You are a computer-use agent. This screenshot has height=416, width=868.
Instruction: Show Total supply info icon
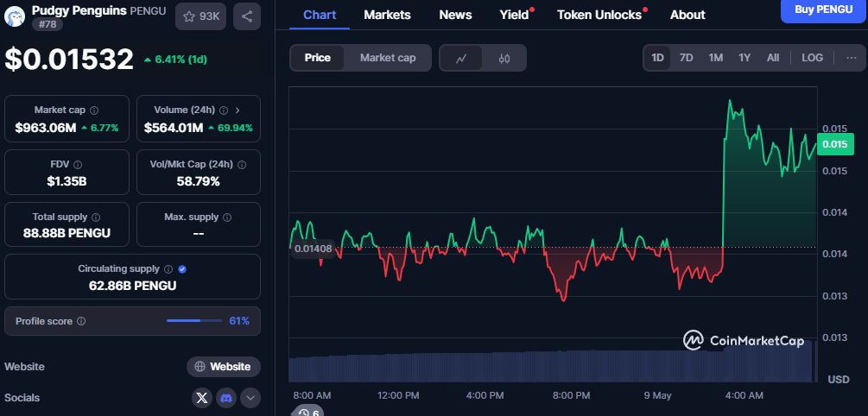click(x=96, y=217)
